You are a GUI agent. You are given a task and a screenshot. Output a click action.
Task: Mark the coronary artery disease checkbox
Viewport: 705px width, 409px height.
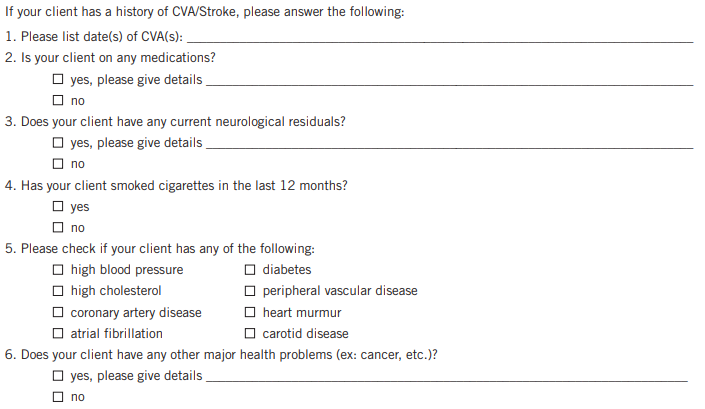click(60, 313)
